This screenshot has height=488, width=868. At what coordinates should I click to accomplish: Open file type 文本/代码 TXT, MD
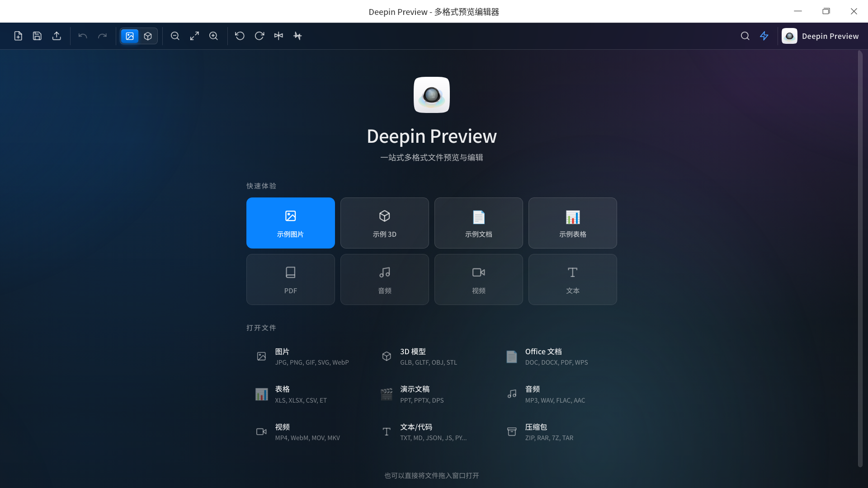coord(432,432)
